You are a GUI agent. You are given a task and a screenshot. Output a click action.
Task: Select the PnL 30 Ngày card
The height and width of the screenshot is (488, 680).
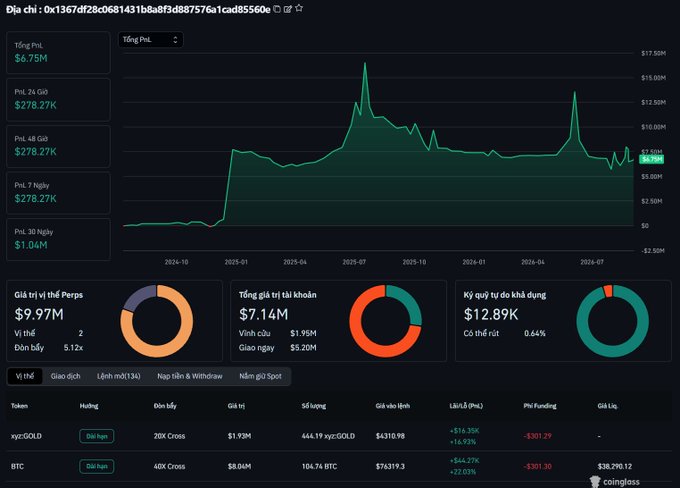(58, 239)
